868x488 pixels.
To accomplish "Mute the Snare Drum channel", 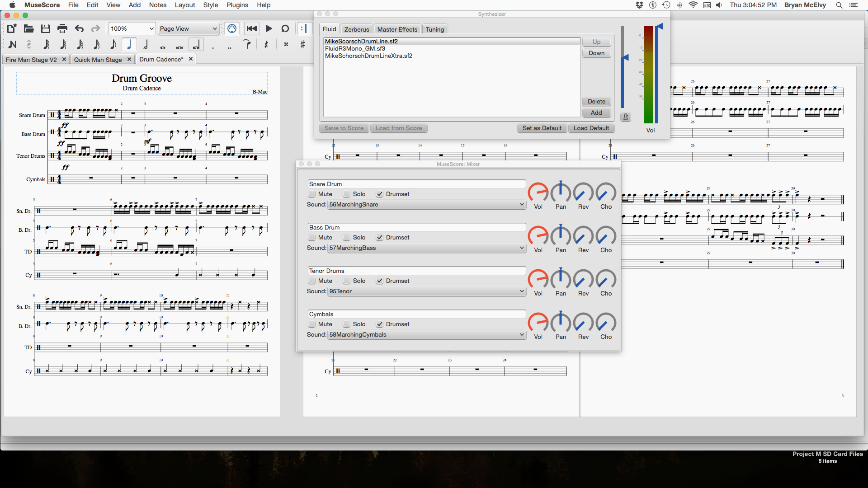I will [312, 194].
